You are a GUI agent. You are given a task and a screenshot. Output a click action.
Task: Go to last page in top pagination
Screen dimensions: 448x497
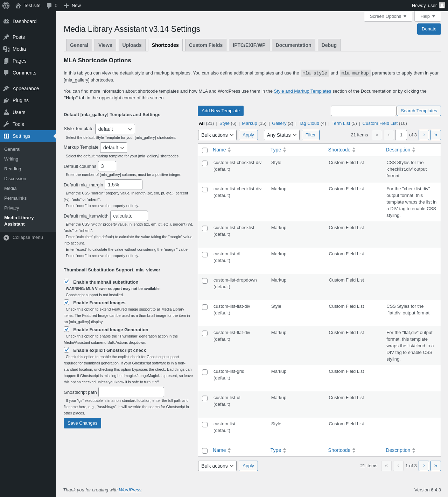click(436, 135)
